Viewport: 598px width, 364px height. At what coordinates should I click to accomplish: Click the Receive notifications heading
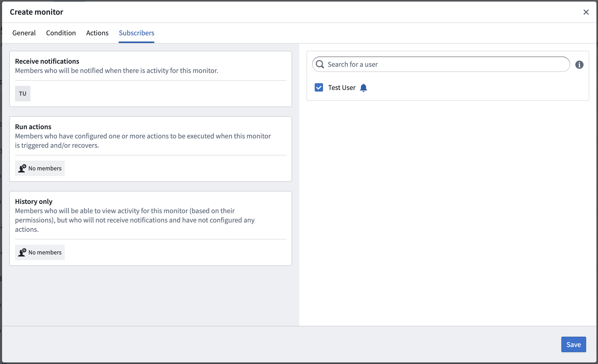(x=47, y=61)
